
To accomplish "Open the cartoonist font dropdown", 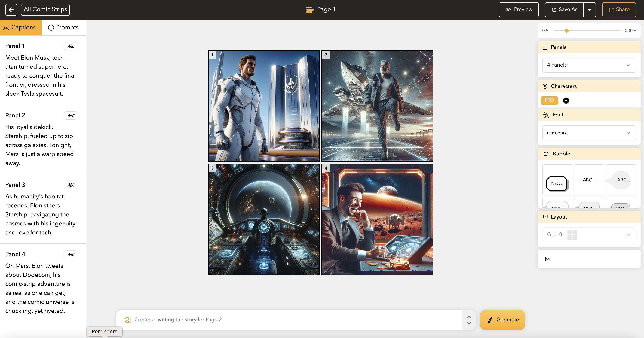I will (x=589, y=133).
